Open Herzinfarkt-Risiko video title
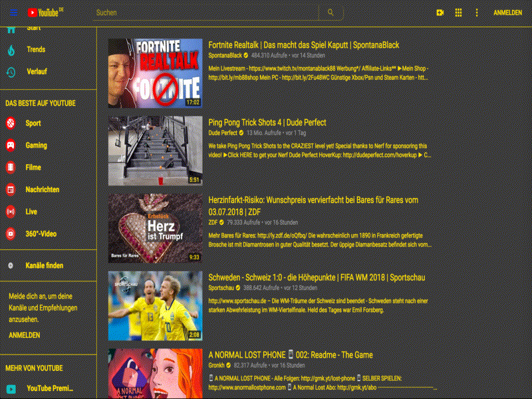This screenshot has width=532, height=399. coord(313,206)
